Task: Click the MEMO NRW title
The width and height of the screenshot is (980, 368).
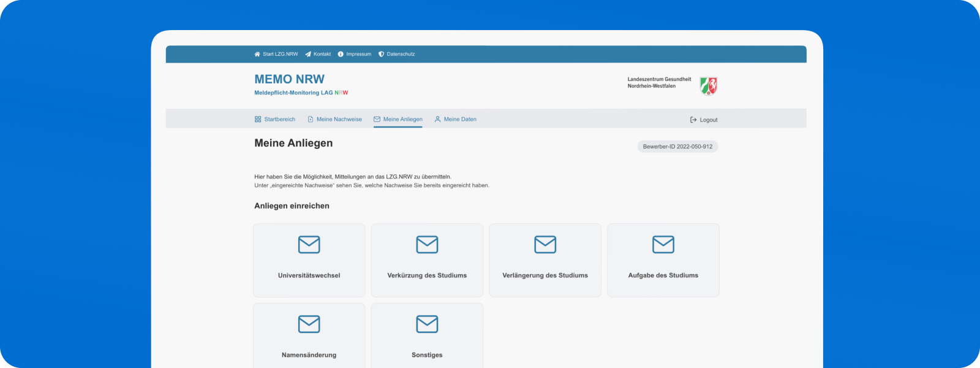Action: pyautogui.click(x=290, y=79)
